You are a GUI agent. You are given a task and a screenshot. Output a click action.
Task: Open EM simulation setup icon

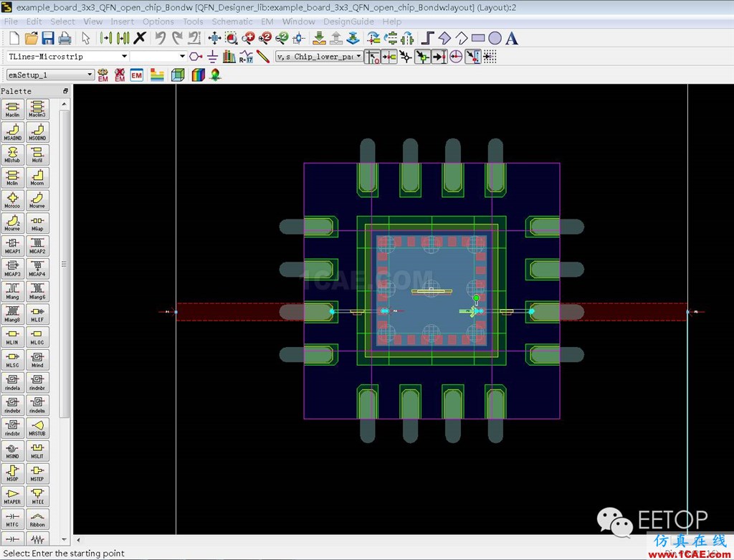[137, 75]
